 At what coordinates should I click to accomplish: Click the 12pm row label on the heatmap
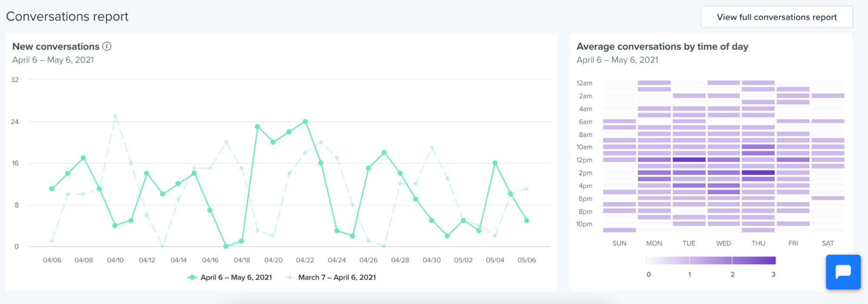tap(584, 160)
